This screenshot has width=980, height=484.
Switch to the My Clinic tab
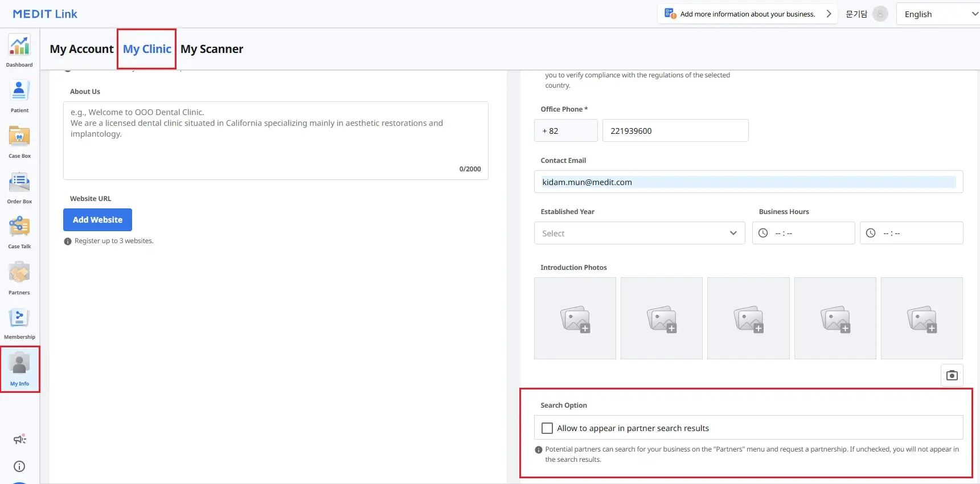tap(147, 49)
